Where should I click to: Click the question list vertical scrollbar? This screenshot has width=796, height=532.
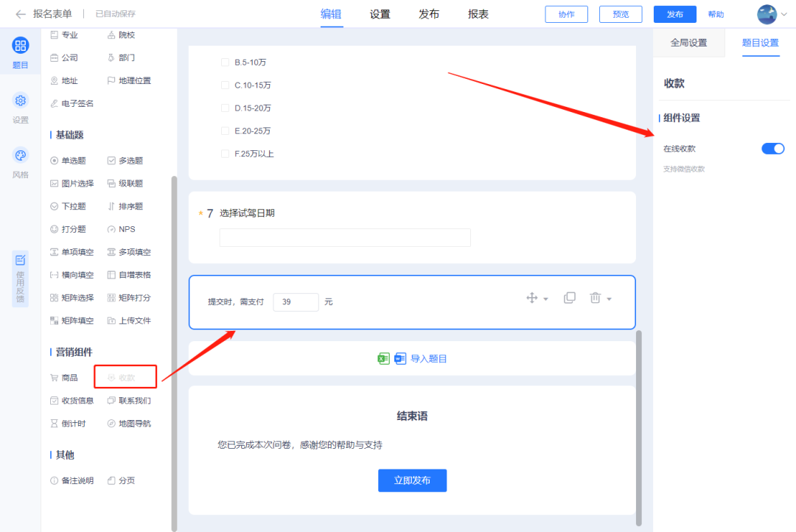point(174,353)
